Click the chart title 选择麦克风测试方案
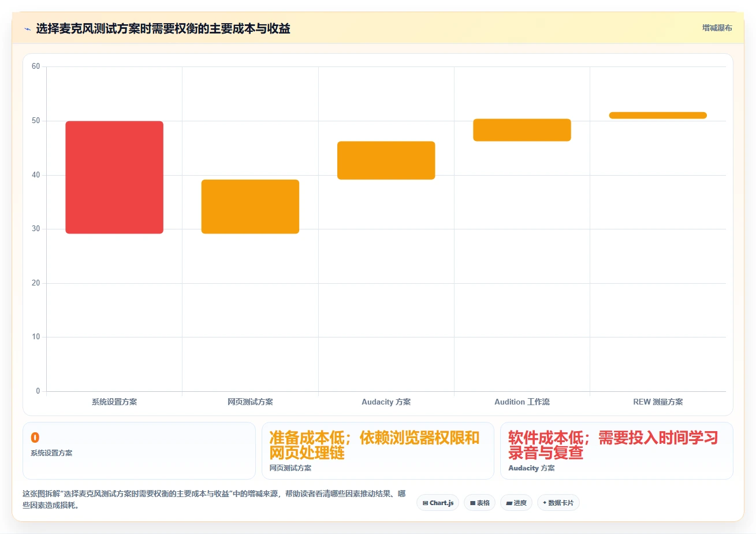 (x=163, y=29)
